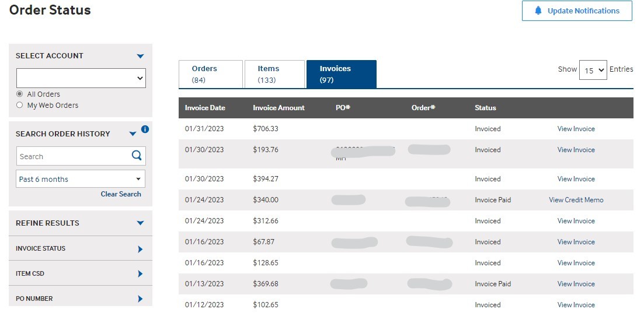
Task: Open View Credit Memo for $340.00 invoice
Action: coord(576,200)
